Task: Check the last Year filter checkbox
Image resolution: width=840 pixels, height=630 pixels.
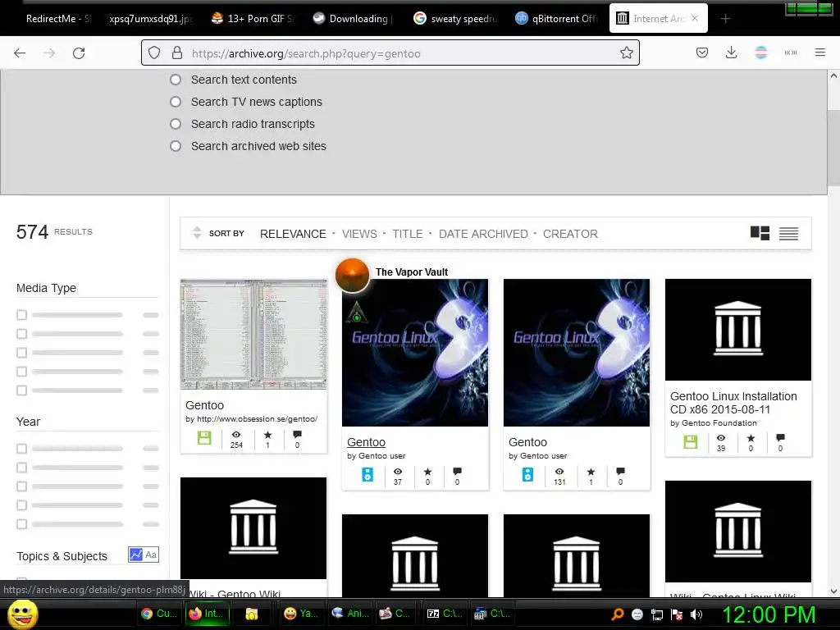Action: pos(21,524)
